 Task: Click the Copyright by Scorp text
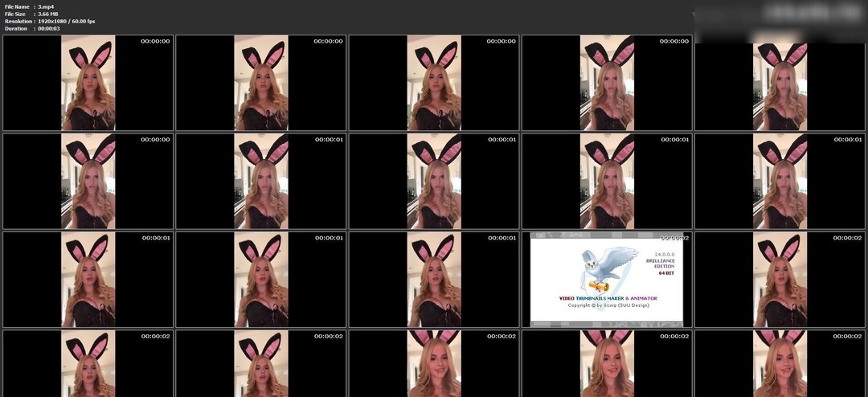coord(607,305)
